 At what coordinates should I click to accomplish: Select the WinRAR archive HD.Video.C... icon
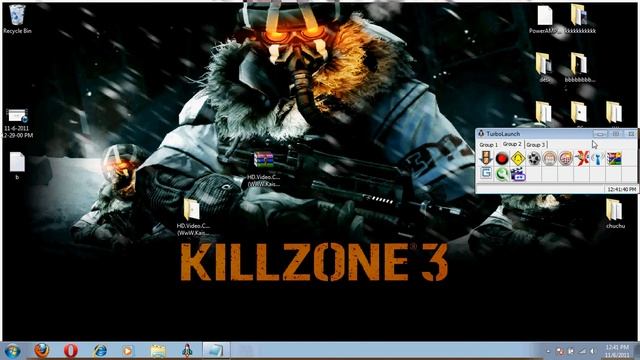[x=263, y=169]
